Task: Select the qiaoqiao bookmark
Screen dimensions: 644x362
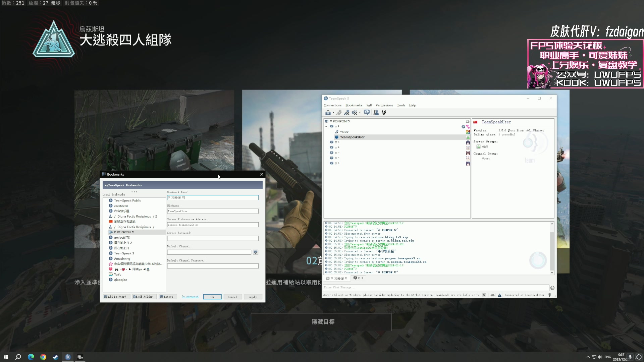Action: 120,280
